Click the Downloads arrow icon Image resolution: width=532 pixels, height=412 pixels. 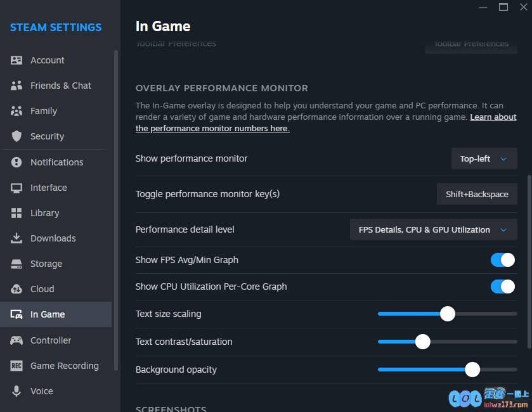16,238
